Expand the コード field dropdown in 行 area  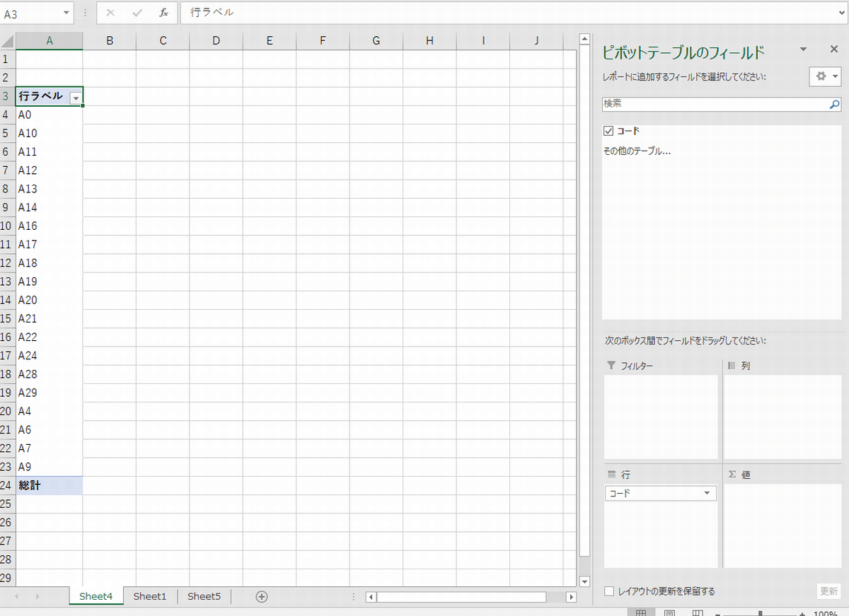tap(706, 493)
